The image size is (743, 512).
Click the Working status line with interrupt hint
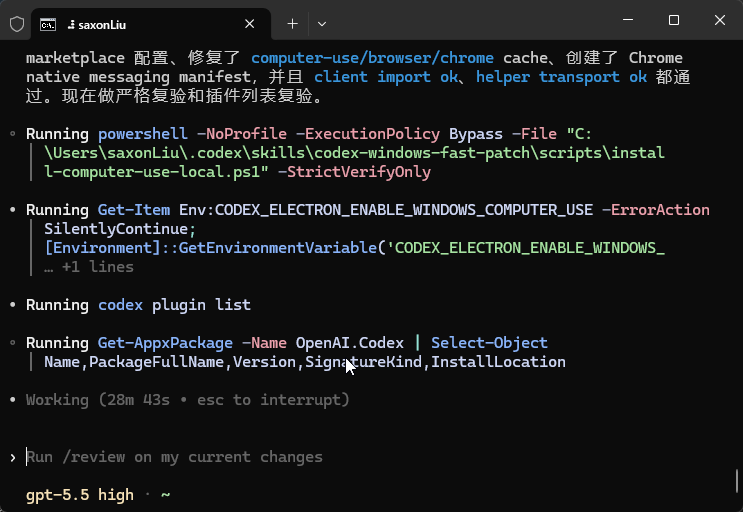point(188,400)
